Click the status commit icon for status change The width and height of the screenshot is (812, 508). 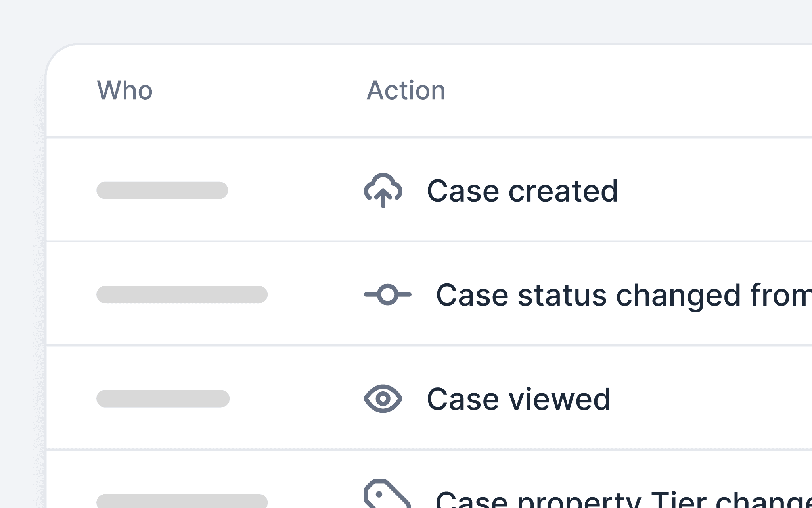[388, 294]
